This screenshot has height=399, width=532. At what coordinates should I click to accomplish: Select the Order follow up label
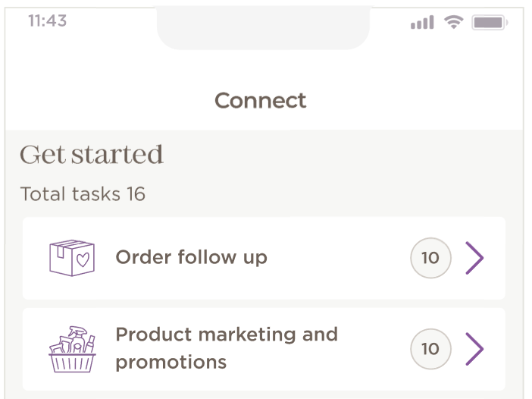(x=191, y=258)
